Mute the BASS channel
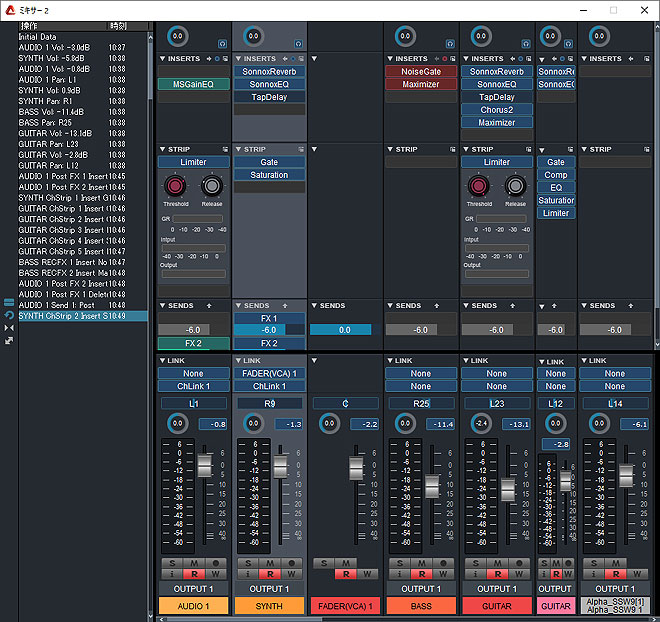This screenshot has width=660, height=622. (x=421, y=563)
